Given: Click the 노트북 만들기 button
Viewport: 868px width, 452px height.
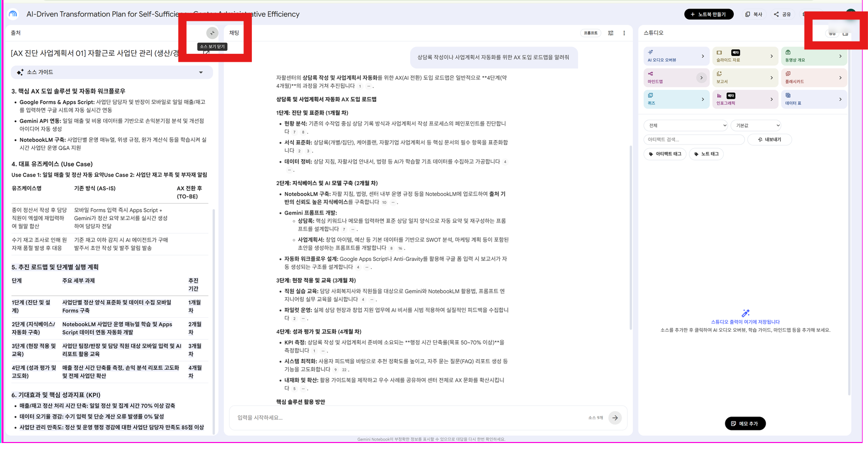Looking at the screenshot, I should tap(709, 14).
